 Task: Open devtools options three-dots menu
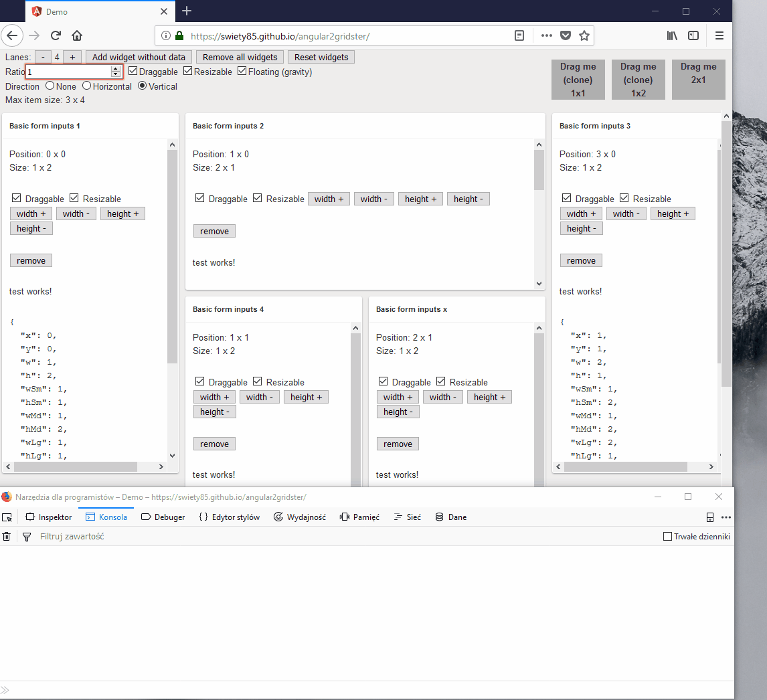726,517
